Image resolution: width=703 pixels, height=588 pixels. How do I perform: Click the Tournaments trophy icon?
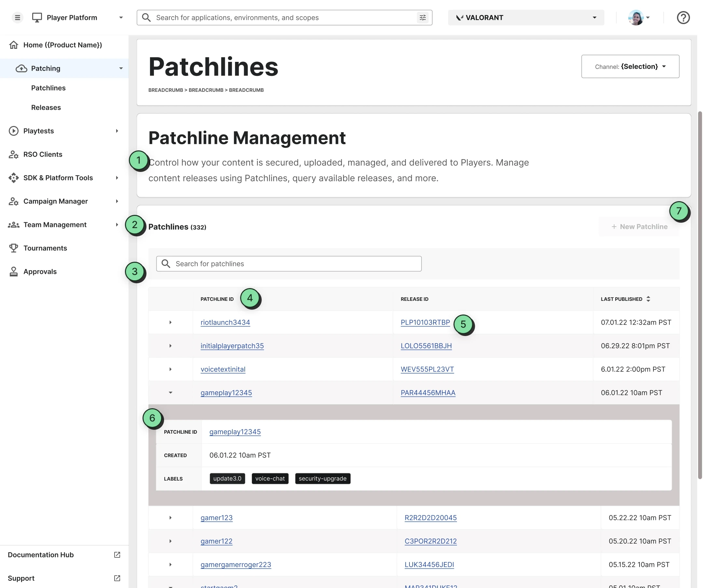pyautogui.click(x=13, y=248)
